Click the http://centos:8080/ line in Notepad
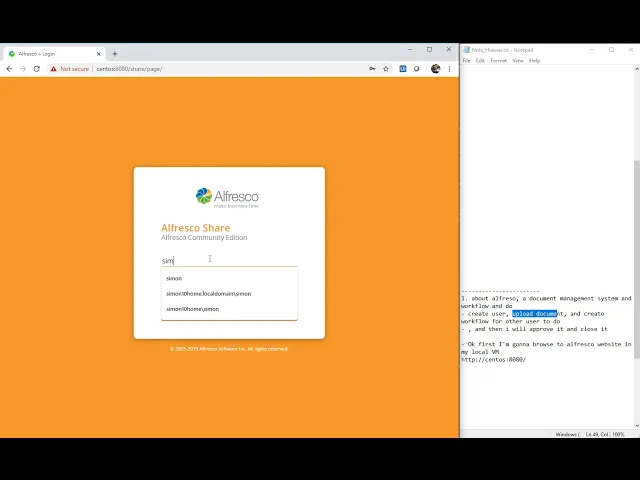 493,360
